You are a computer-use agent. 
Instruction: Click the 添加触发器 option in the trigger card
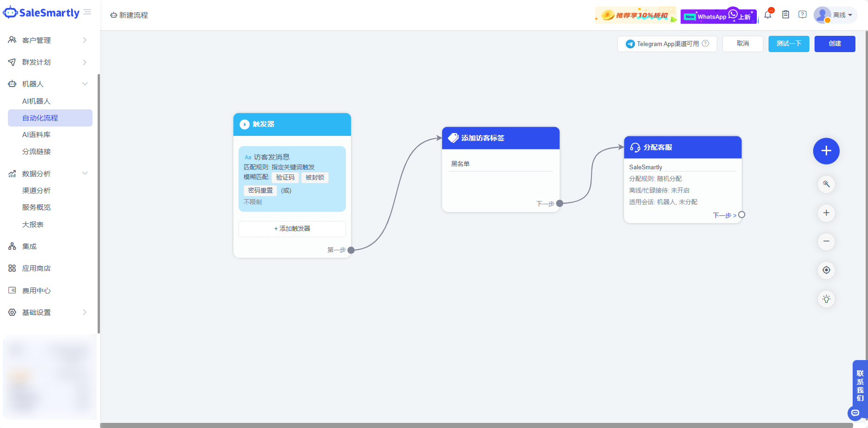292,228
